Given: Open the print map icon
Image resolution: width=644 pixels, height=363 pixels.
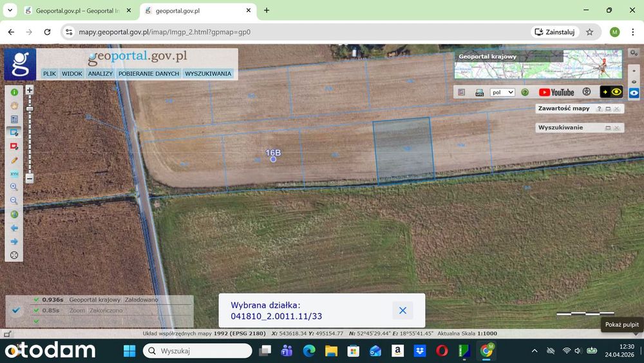Looking at the screenshot, I should (479, 92).
